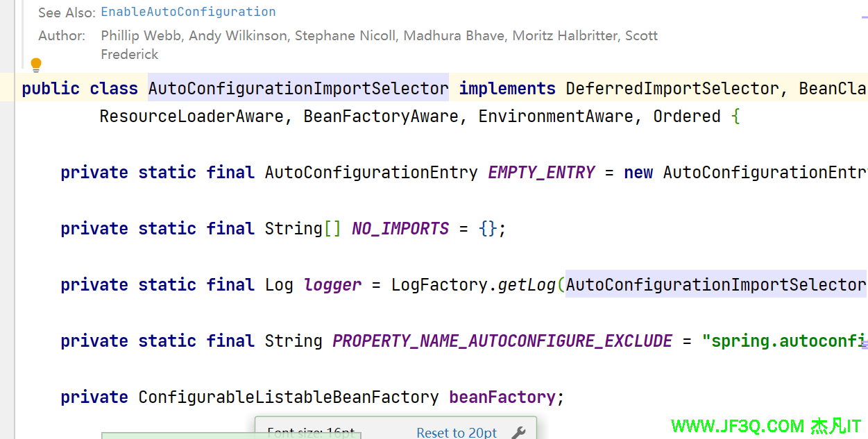
Task: Click DeferredImportSelector in implements clause
Action: tap(672, 89)
